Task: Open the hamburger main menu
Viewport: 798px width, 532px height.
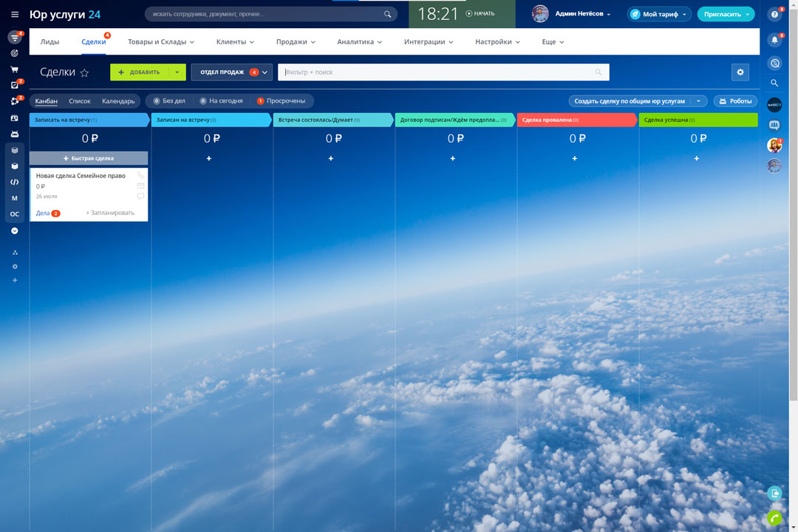Action: coord(15,14)
